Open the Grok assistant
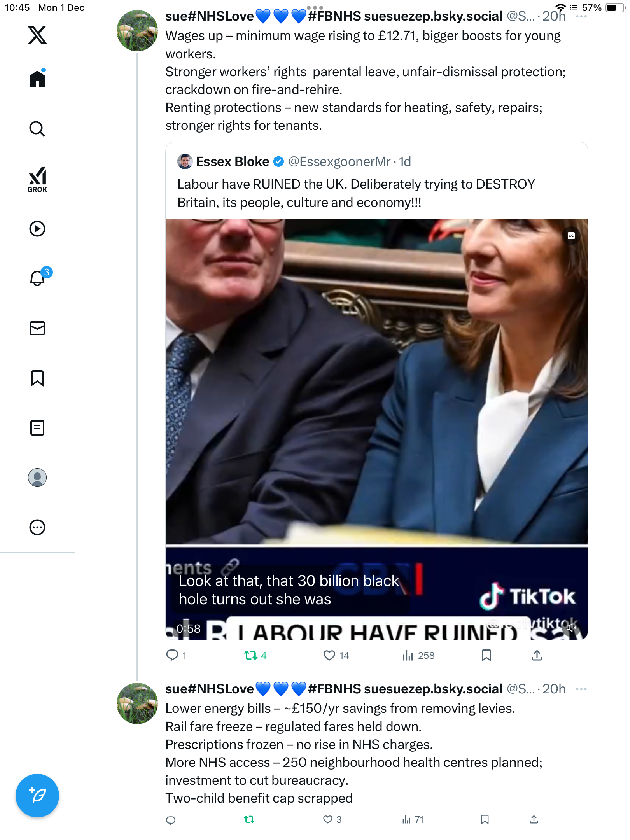Screen dimensions: 630x840 (37, 179)
